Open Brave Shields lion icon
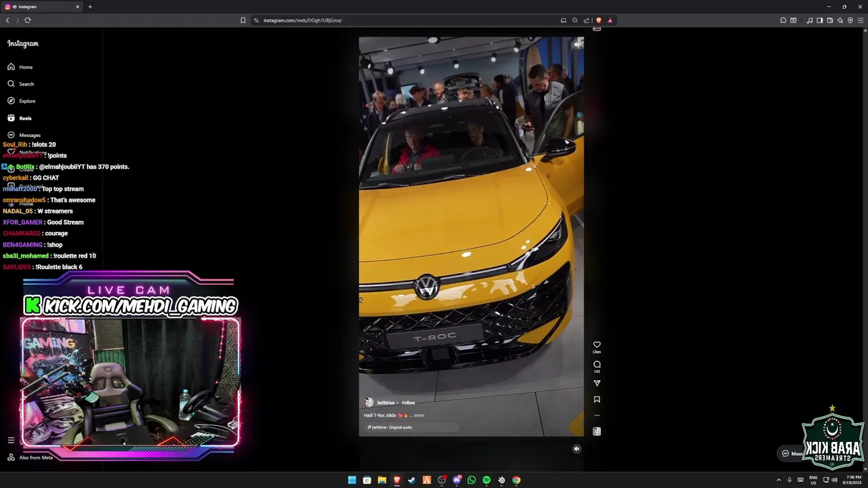Image resolution: width=868 pixels, height=488 pixels. click(x=598, y=20)
